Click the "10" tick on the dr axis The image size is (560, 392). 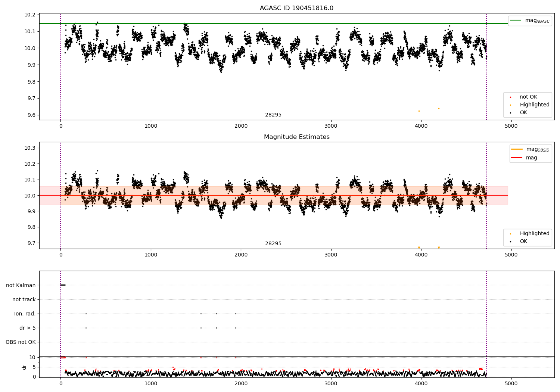coord(32,357)
